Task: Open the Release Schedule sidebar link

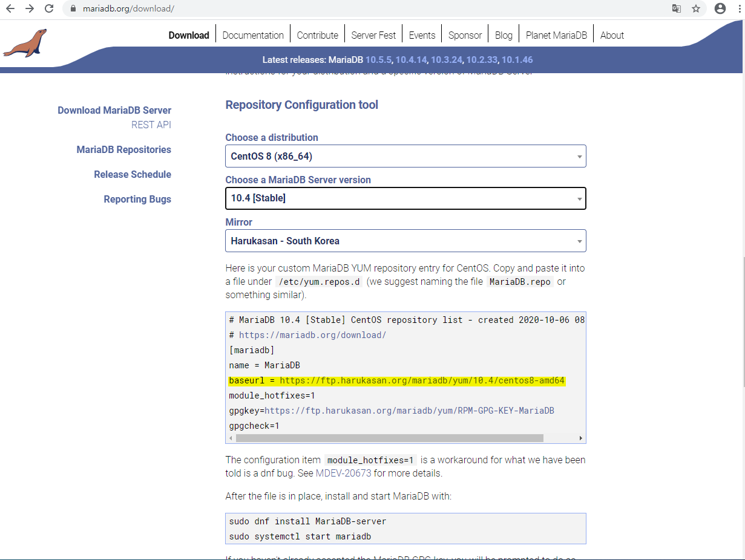Action: coord(133,174)
